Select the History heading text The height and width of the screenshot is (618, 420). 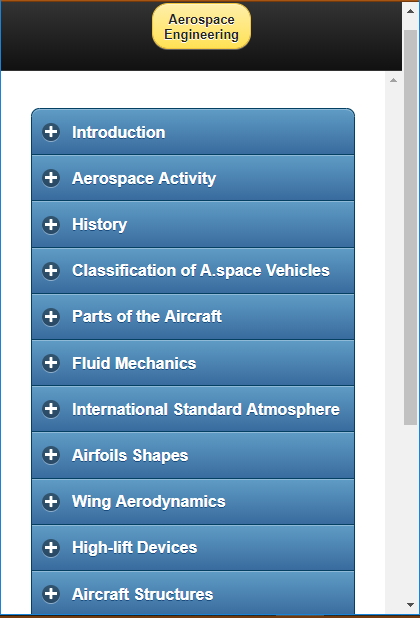pyautogui.click(x=100, y=225)
